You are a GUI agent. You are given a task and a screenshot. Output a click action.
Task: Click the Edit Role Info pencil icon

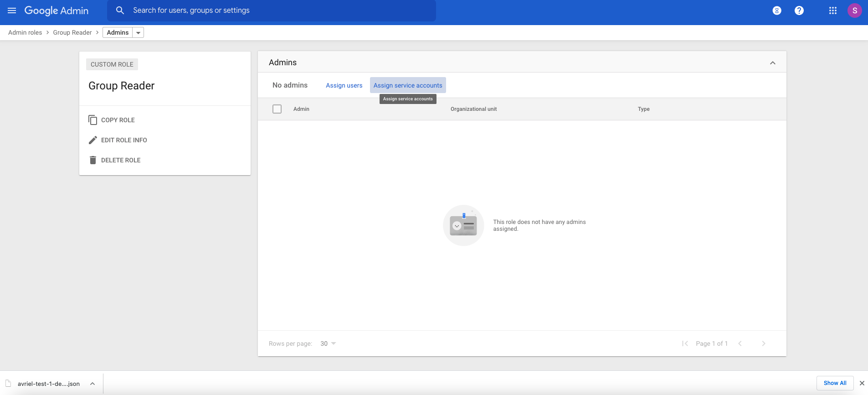[x=93, y=140]
